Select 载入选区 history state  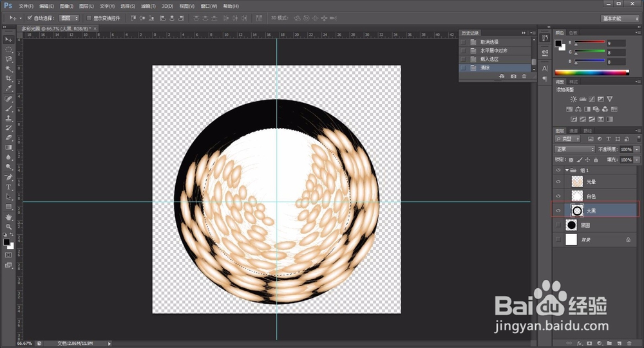495,59
